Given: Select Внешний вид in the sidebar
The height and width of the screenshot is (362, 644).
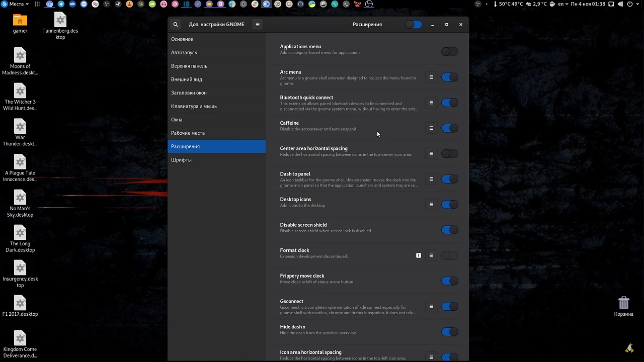Looking at the screenshot, I should [187, 79].
